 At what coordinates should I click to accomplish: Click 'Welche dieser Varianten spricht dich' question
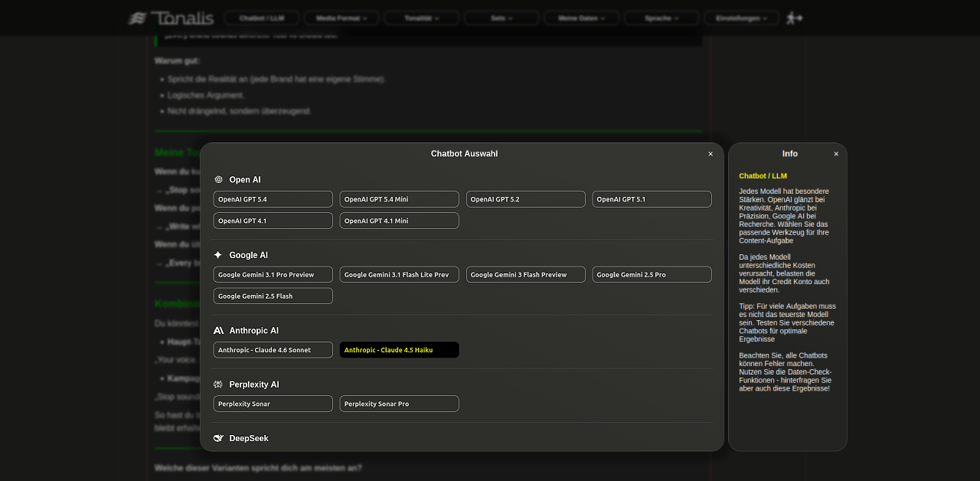pyautogui.click(x=258, y=468)
